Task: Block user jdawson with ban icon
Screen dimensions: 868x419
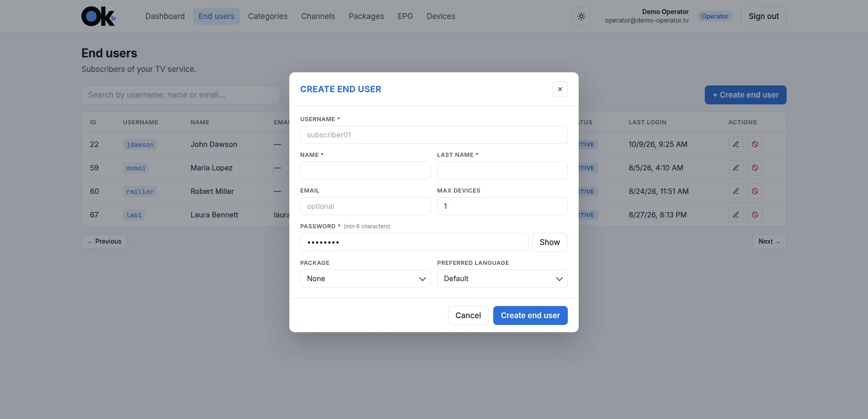Action: [755, 144]
